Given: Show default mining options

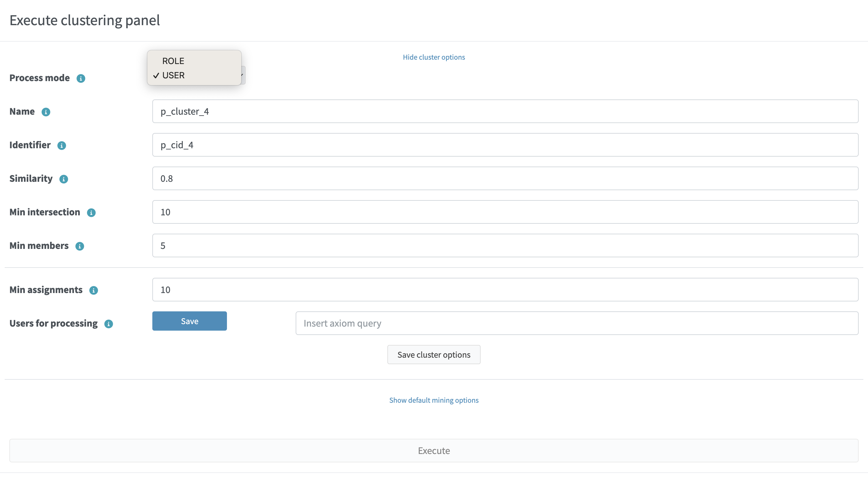Looking at the screenshot, I should tap(434, 400).
